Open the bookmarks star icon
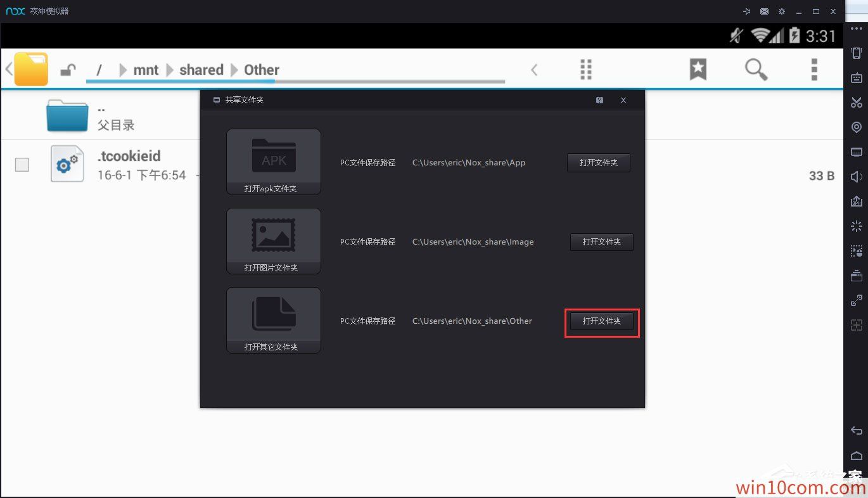 (x=698, y=70)
